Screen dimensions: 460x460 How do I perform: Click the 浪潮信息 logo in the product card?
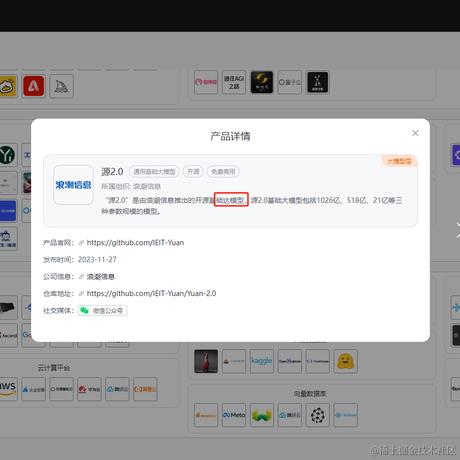click(x=73, y=185)
